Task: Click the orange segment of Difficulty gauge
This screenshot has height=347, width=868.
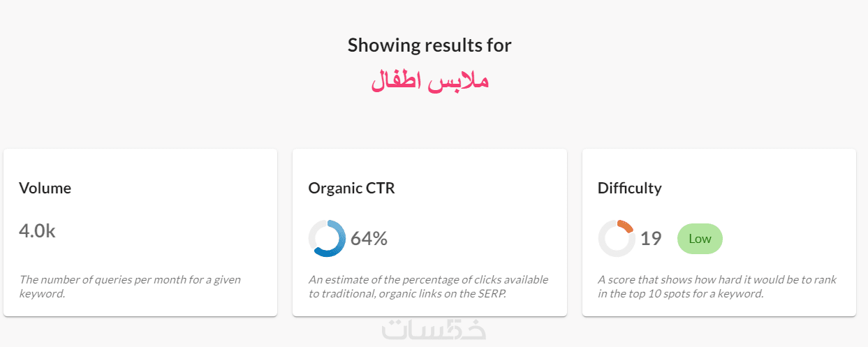Action: tap(626, 225)
